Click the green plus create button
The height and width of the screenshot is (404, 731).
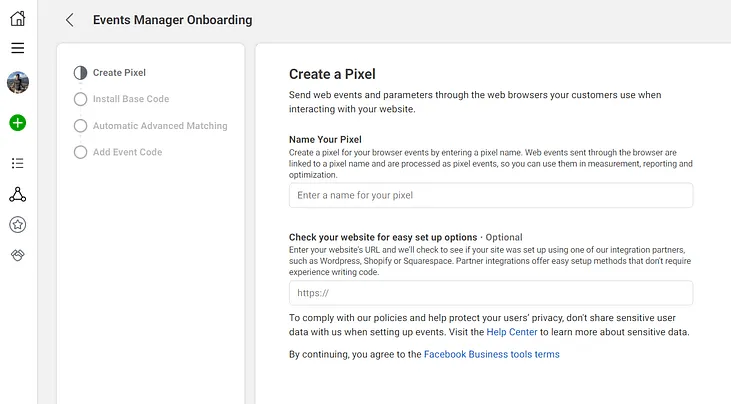(x=17, y=123)
